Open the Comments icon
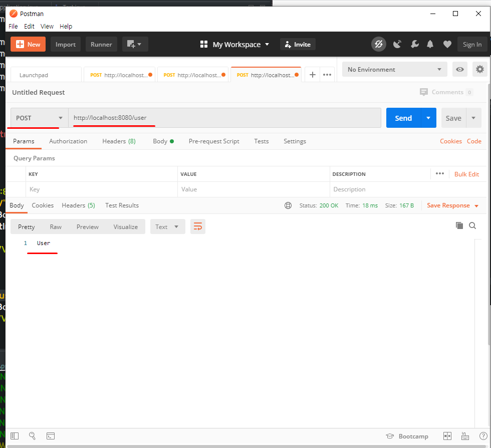The height and width of the screenshot is (448, 491). coord(424,92)
